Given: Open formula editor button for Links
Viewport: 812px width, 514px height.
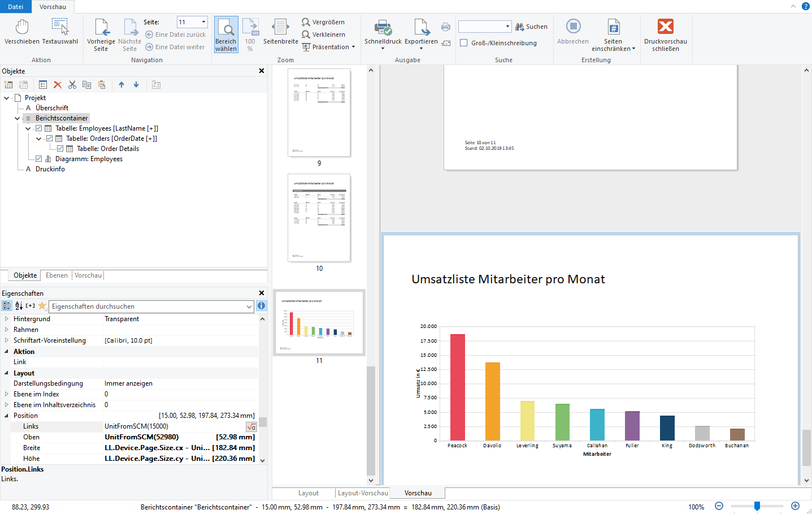Looking at the screenshot, I should 251,427.
